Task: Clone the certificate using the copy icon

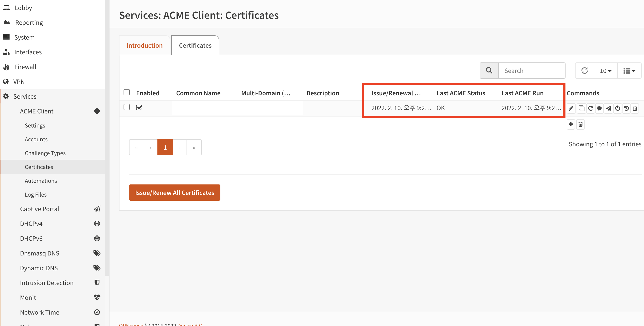Action: click(x=582, y=108)
